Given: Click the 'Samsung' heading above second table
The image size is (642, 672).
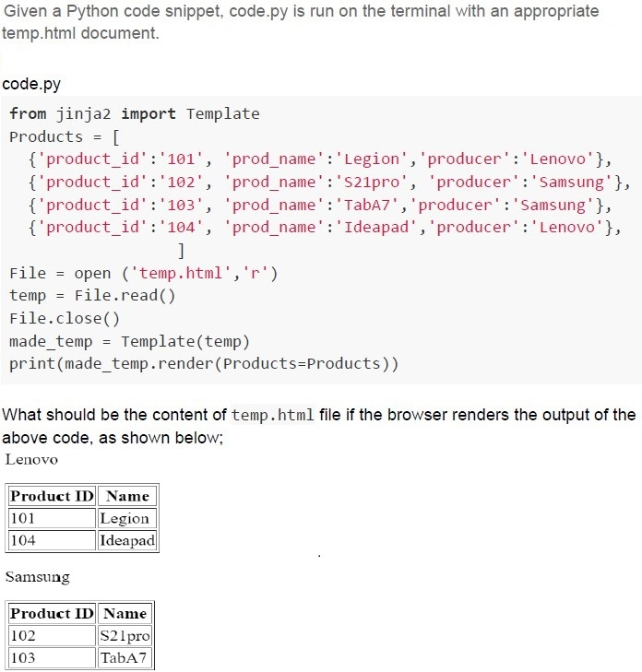Looking at the screenshot, I should pos(37,577).
